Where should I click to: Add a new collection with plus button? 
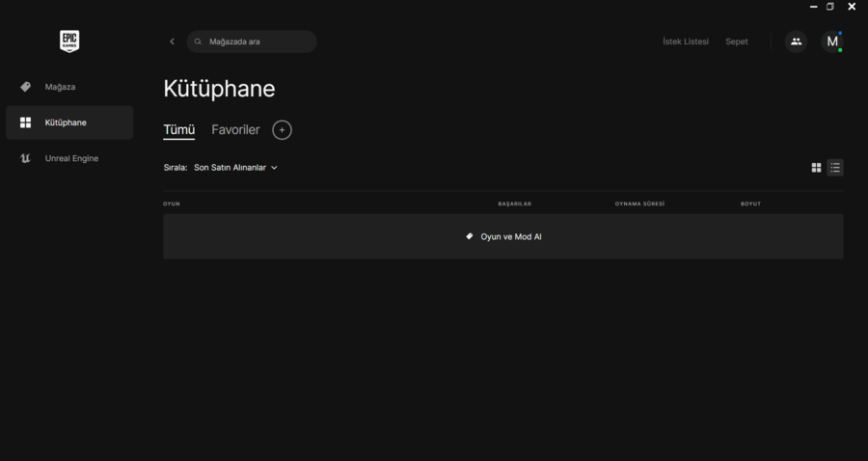pos(282,130)
